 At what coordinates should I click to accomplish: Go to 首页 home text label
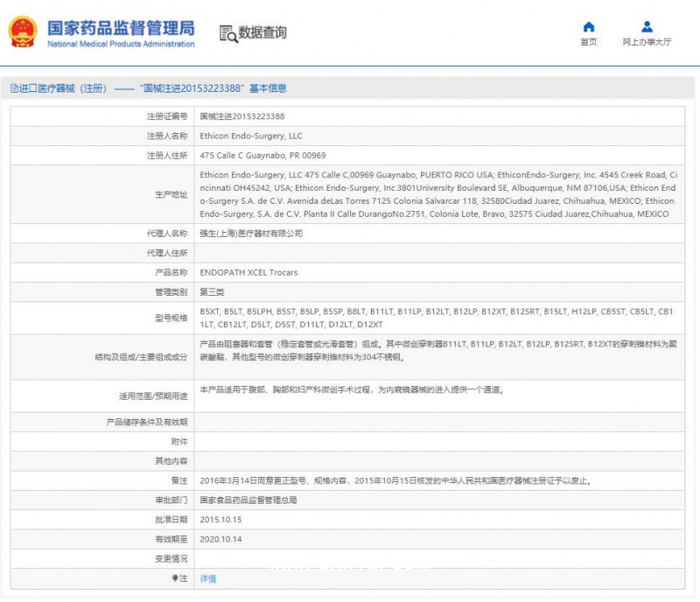(x=589, y=42)
